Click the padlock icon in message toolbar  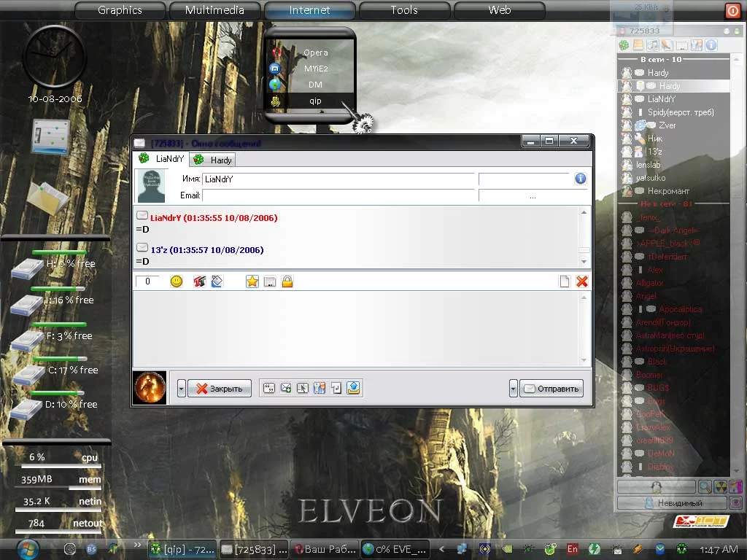click(x=287, y=281)
